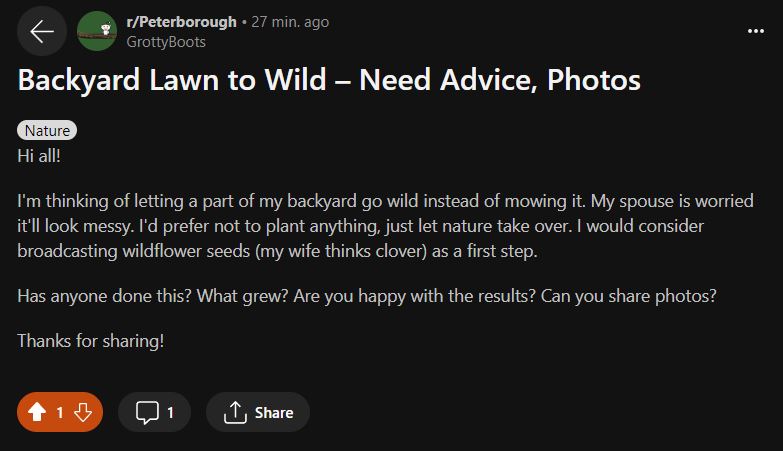
Task: Click the "Thanks for sharing!" line
Action: point(90,341)
